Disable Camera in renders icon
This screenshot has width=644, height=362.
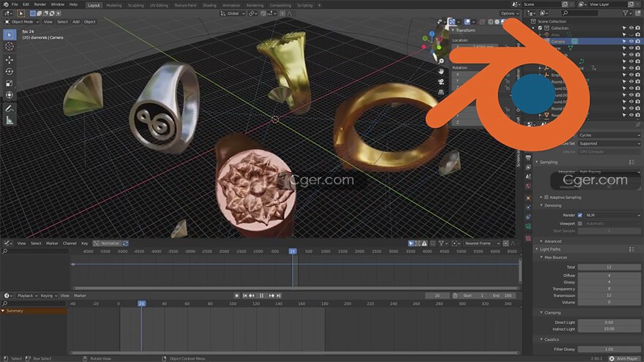[638, 42]
